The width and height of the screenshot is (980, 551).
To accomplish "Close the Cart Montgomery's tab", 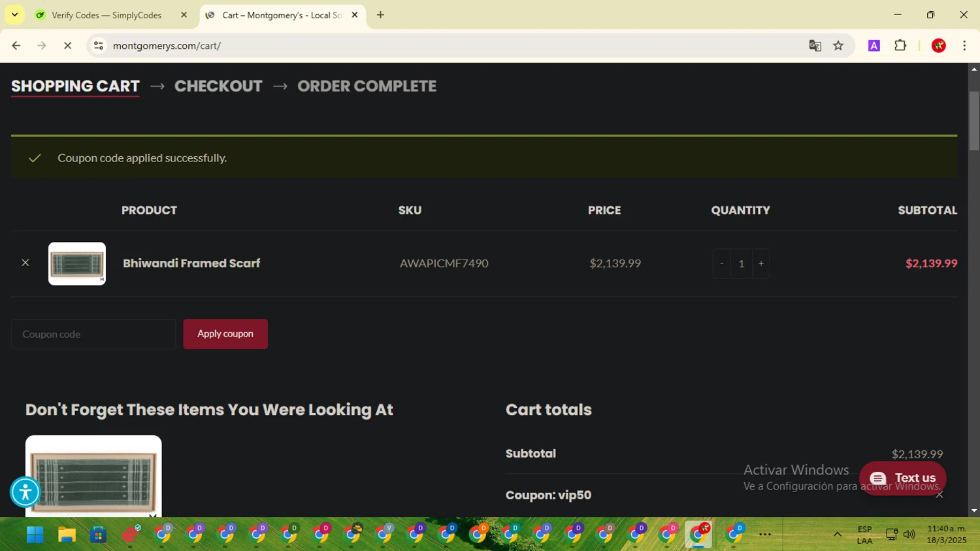I will (355, 15).
